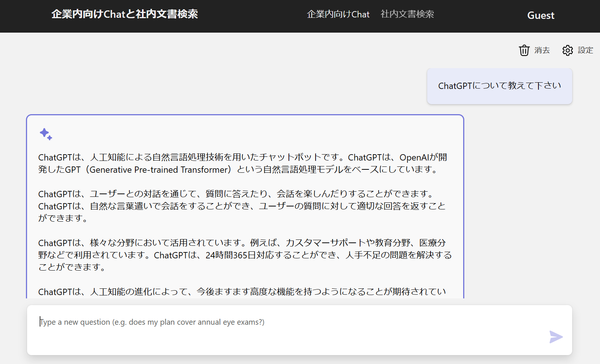
Task: Click the 設定 button label
Action: (x=585, y=50)
